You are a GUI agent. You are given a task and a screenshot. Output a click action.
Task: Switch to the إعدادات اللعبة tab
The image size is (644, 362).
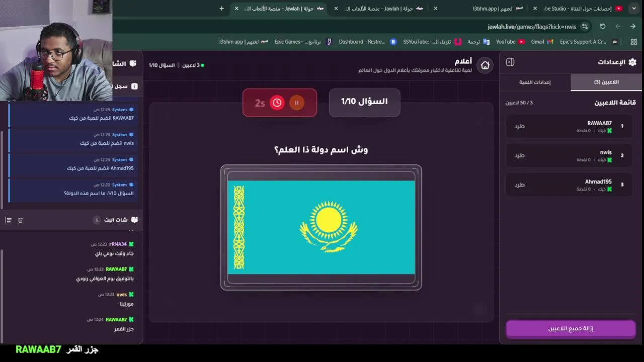(535, 82)
